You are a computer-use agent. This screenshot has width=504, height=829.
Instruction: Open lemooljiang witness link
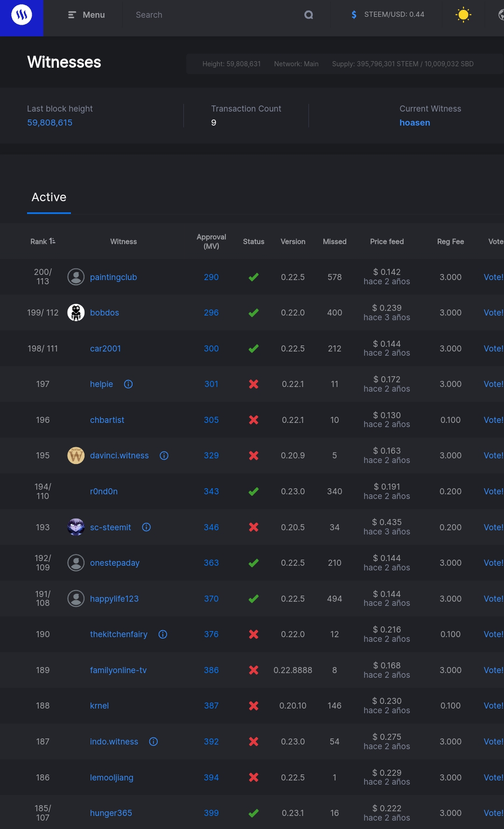(x=112, y=778)
